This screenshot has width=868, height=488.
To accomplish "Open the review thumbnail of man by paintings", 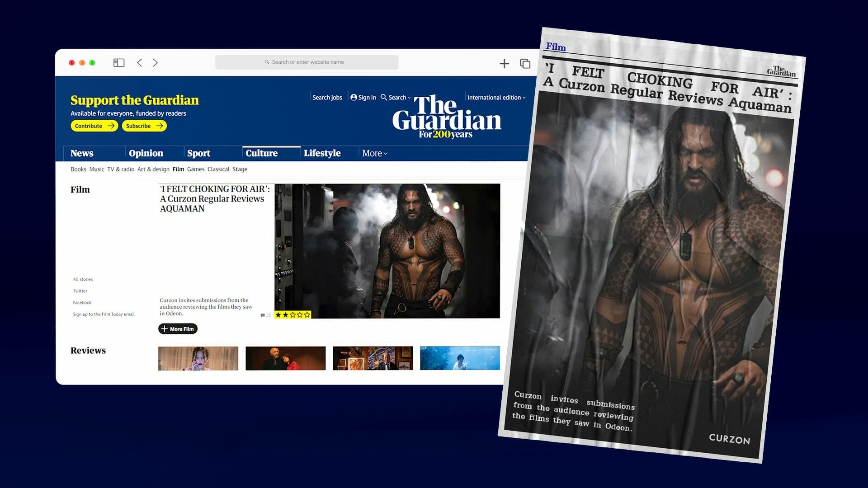I will (373, 358).
